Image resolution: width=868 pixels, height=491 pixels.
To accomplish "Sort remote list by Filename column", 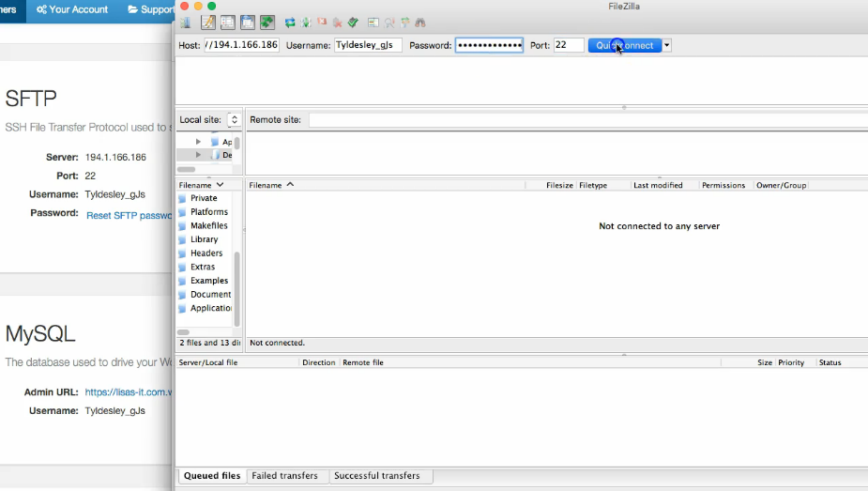I will 386,185.
